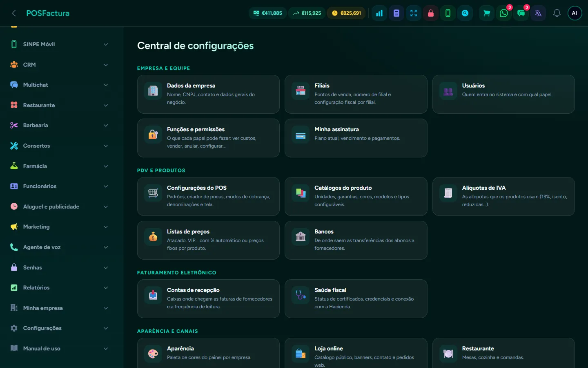This screenshot has width=588, height=368.
Task: Open the AL user avatar menu
Action: pyautogui.click(x=575, y=13)
